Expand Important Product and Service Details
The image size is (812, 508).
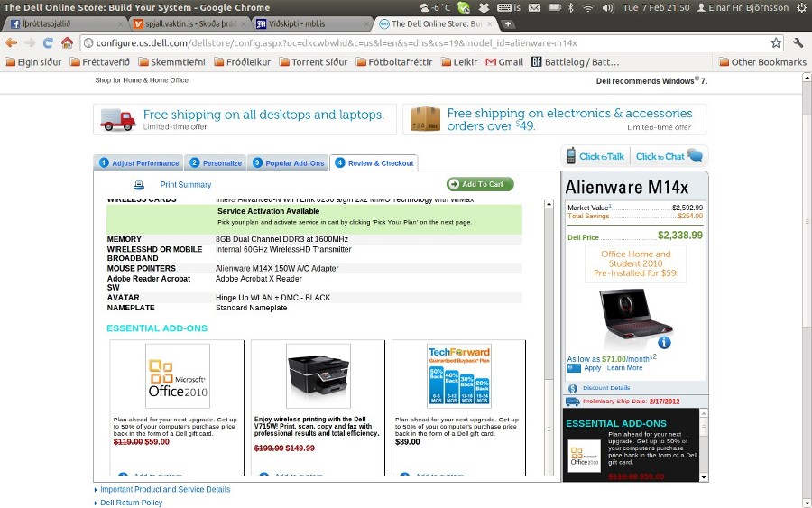point(165,490)
